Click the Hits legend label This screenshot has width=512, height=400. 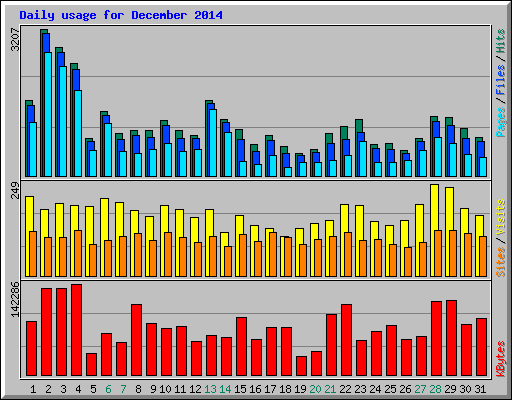[501, 41]
